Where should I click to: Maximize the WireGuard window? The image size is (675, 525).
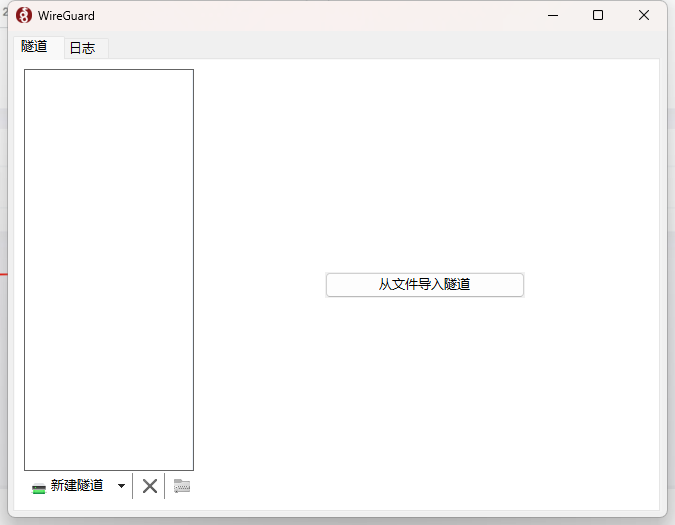point(598,15)
